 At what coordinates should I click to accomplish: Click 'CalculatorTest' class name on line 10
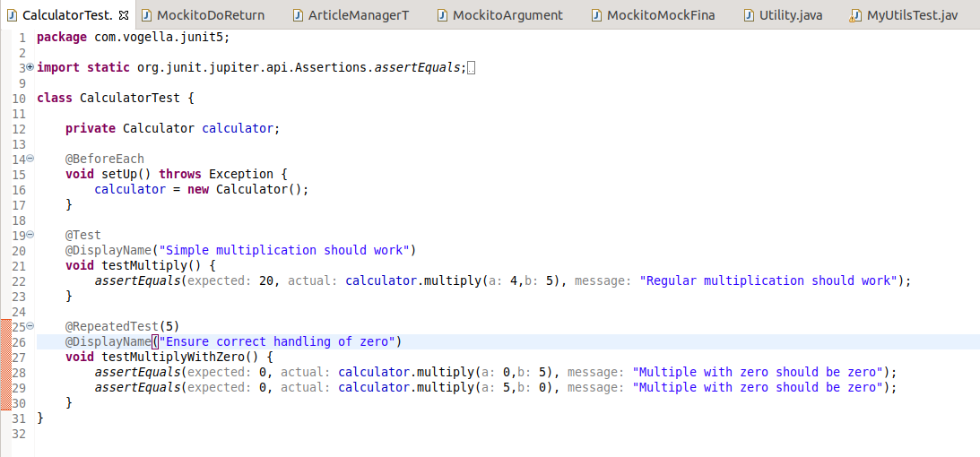[130, 98]
